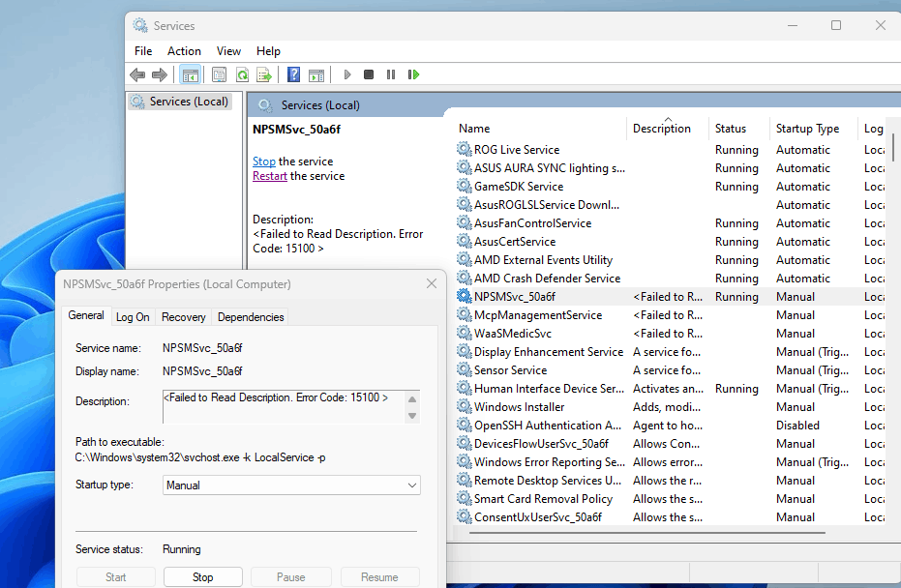Click the Disabled startup type cell for OpenSSH
901x588 pixels.
[797, 426]
